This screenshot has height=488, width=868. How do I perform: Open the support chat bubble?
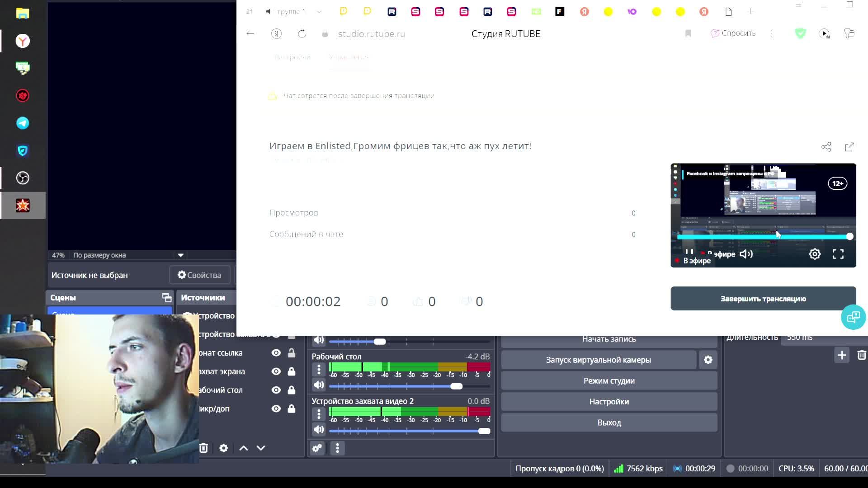[853, 317]
